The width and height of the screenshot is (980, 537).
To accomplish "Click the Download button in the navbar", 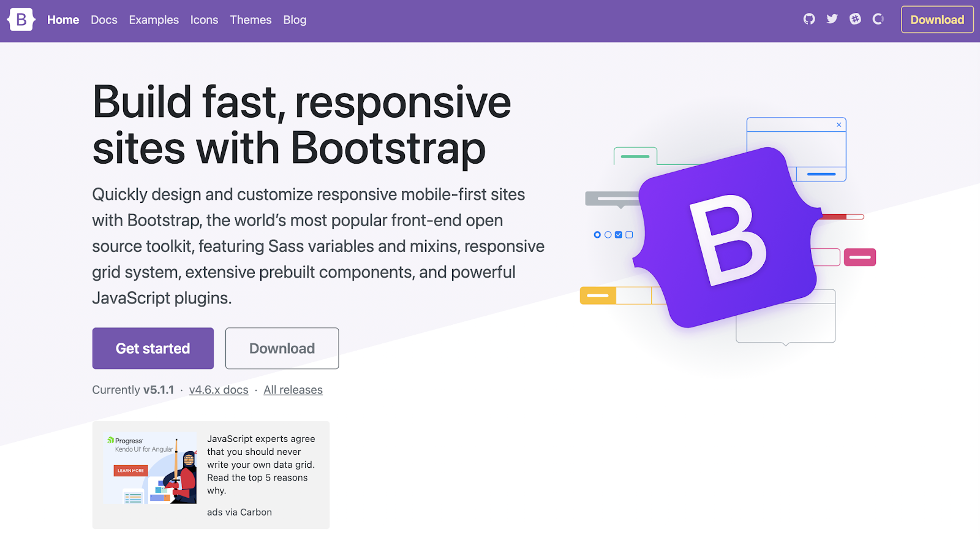I will click(937, 20).
